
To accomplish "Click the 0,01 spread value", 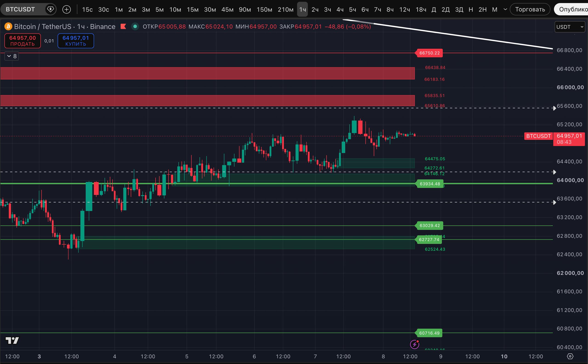I will 49,41.
